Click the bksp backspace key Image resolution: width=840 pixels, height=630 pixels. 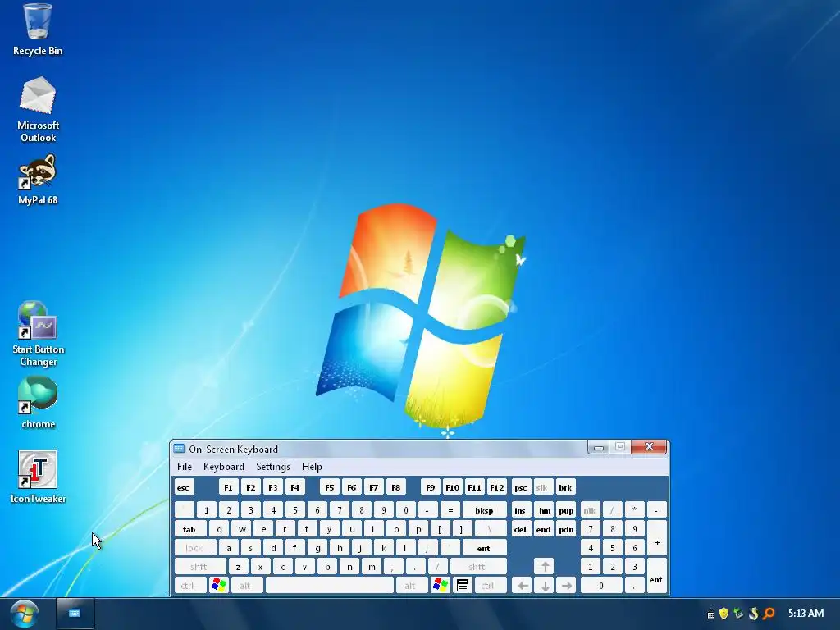pos(484,510)
